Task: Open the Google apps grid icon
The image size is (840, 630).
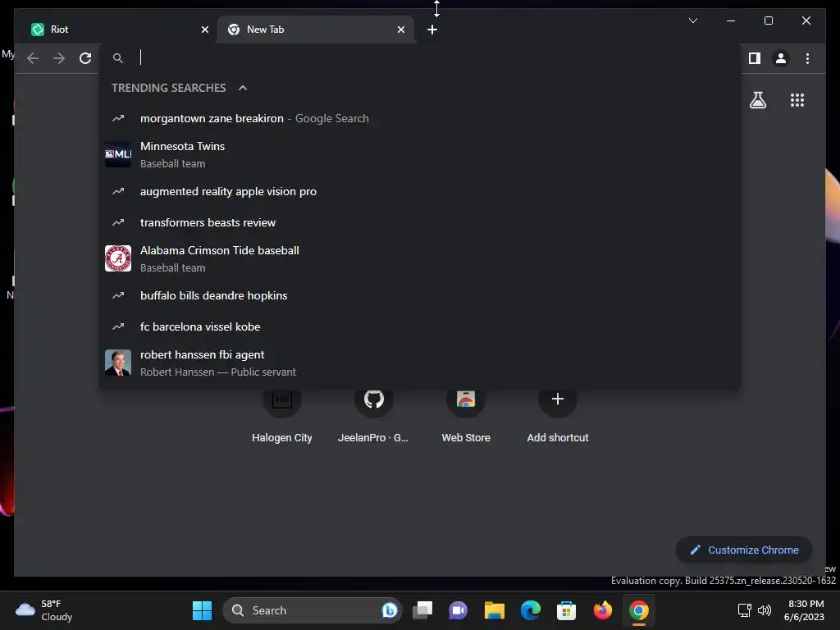Action: coord(797,99)
